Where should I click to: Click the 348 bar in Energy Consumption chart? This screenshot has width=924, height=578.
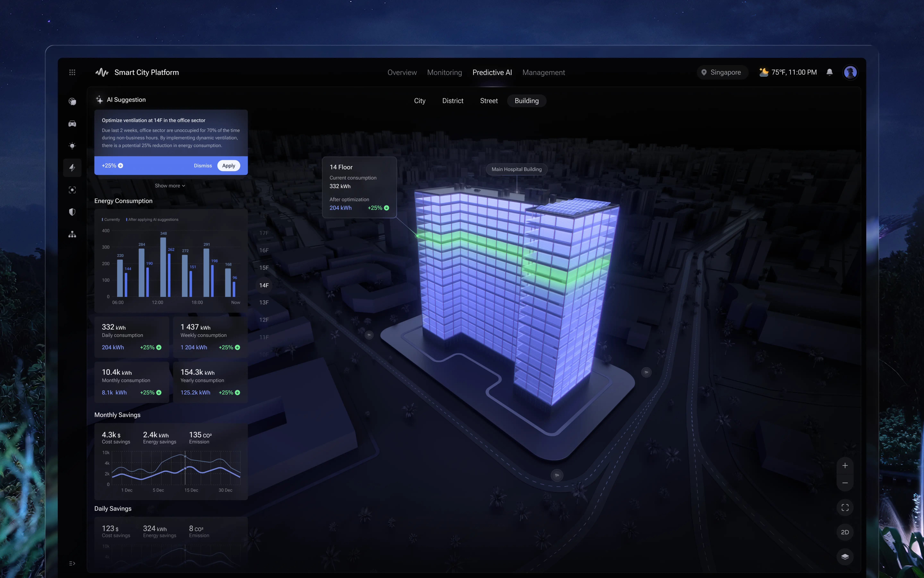click(x=163, y=267)
